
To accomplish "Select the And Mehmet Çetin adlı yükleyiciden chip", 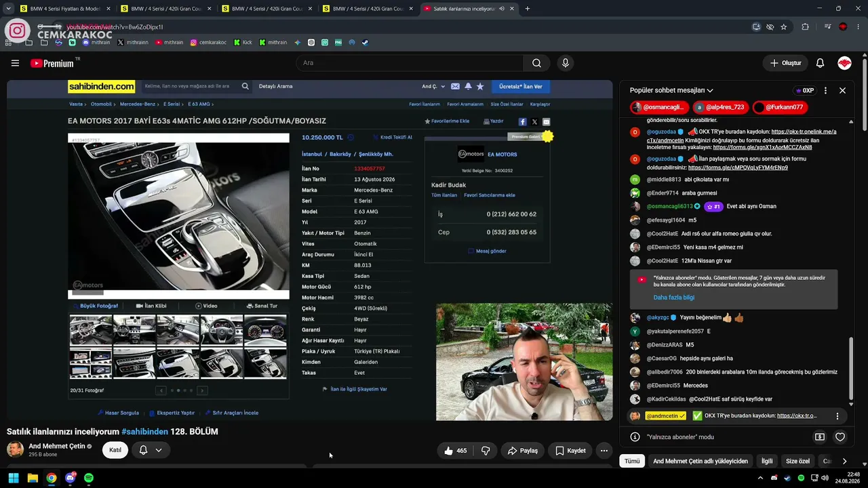I will click(701, 461).
